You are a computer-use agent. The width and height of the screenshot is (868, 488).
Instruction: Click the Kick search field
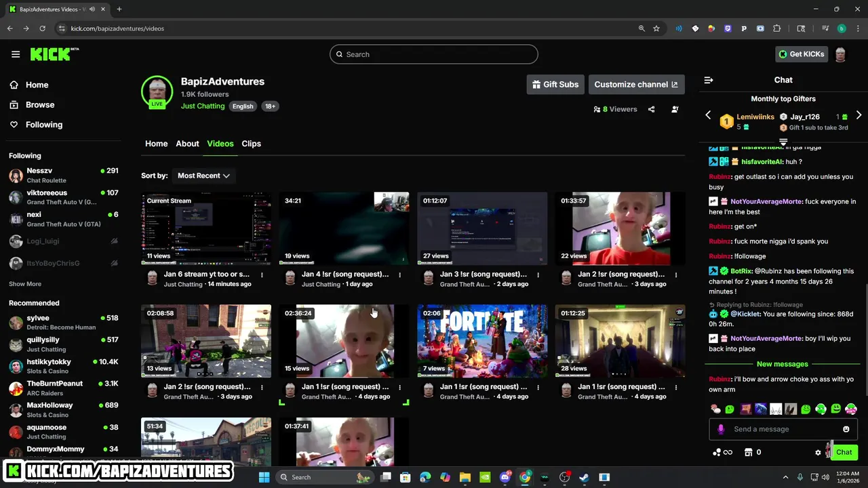coord(434,54)
